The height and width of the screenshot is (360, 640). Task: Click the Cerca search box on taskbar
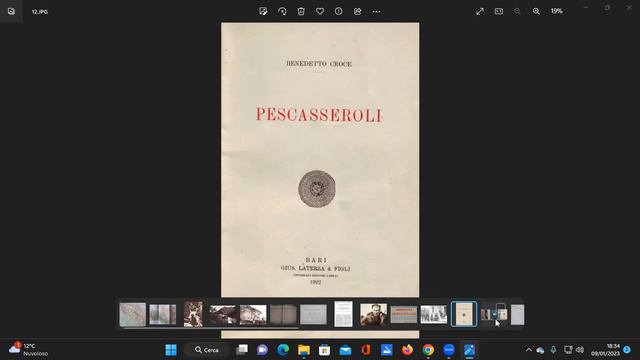pos(207,350)
